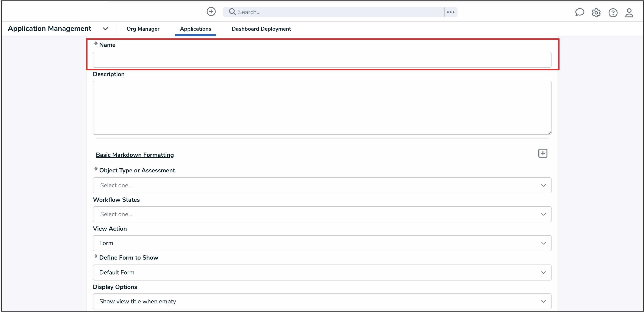Screen dimensions: 644x312
Task: Open the Workflow States dropdown
Action: 322,214
